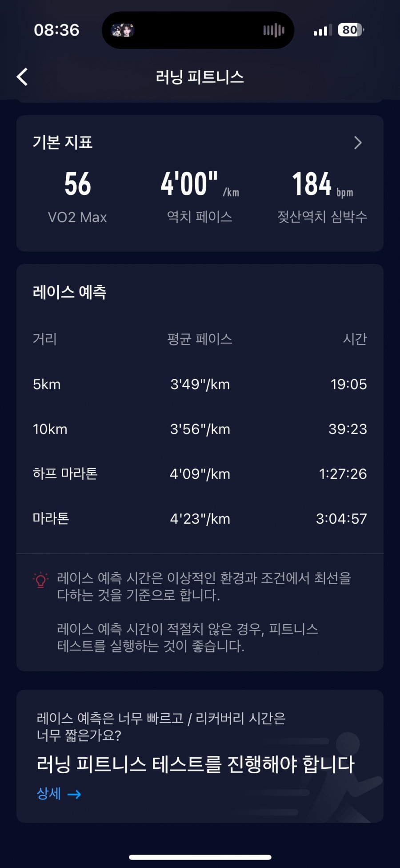Tap the home indicator bar at bottom
The image size is (400, 868).
pos(200,857)
